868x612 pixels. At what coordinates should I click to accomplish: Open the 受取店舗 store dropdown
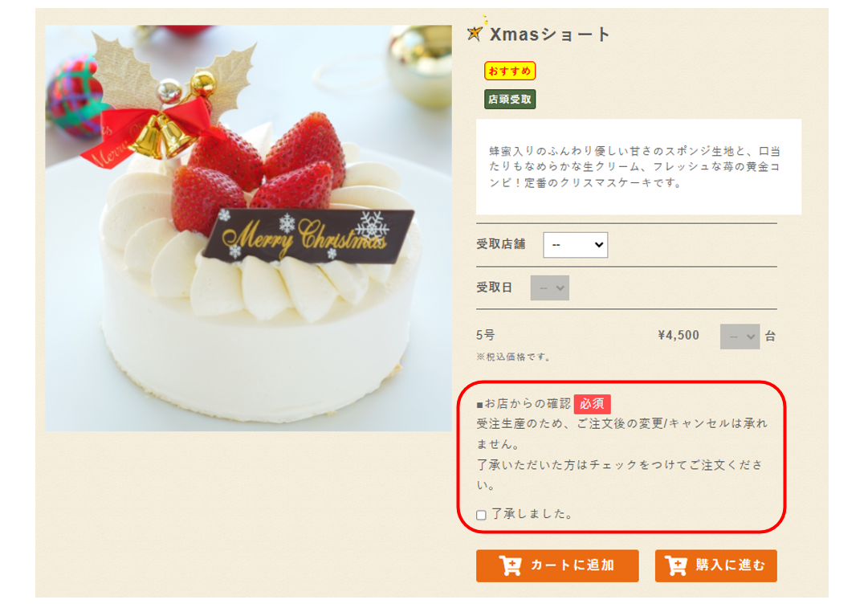[575, 245]
